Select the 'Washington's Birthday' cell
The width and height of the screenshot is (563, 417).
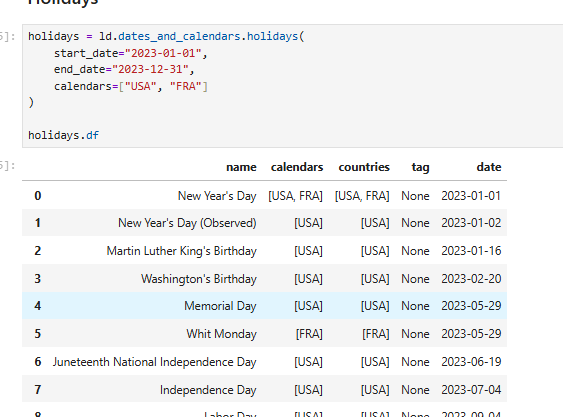[x=199, y=279]
